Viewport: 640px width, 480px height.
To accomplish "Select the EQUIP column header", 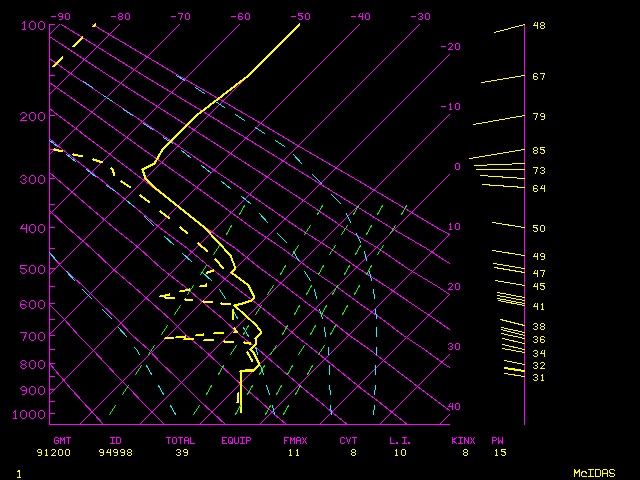I will pos(237,440).
